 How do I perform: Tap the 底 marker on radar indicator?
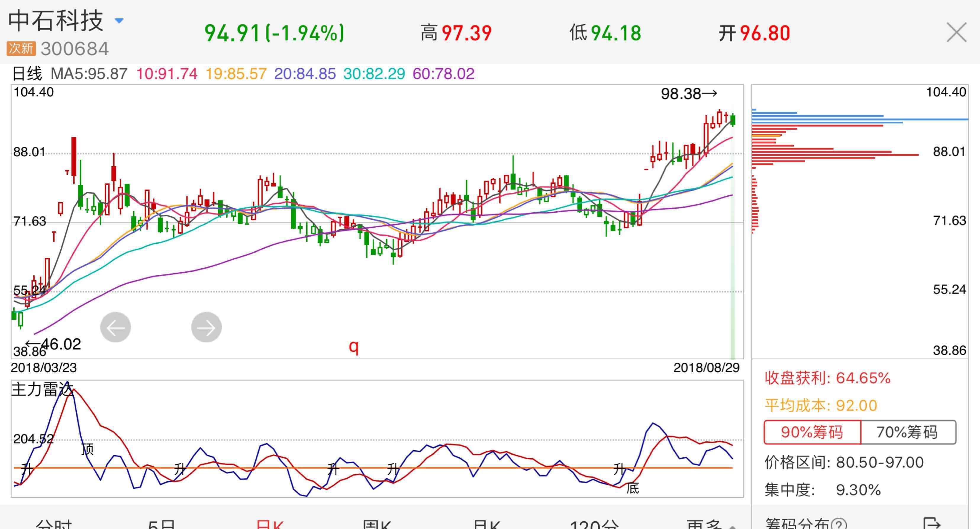pos(633,488)
